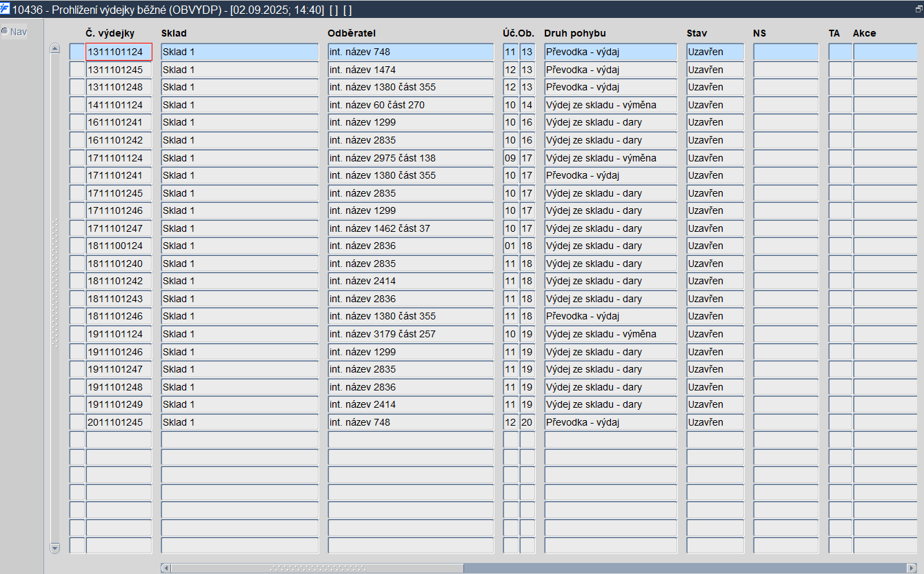Image resolution: width=924 pixels, height=574 pixels.
Task: Click Stav 'Uzavřen' in row 1311101124
Action: click(x=715, y=52)
